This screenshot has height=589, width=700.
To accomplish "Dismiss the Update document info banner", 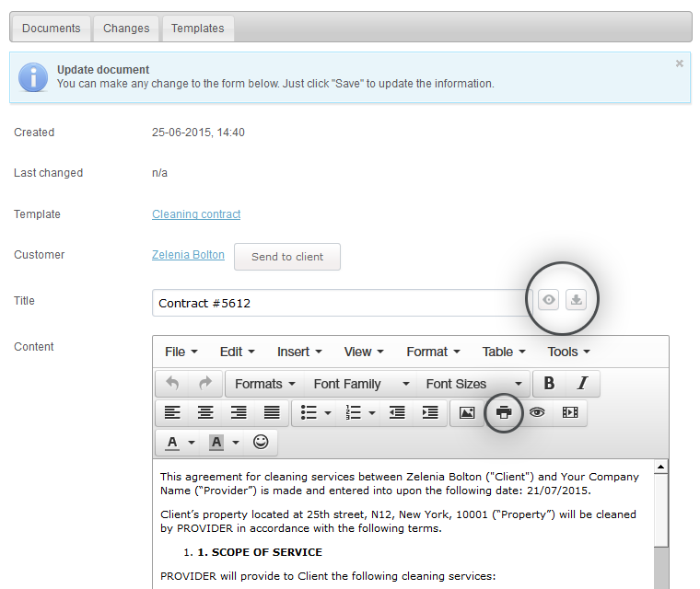I will (680, 64).
